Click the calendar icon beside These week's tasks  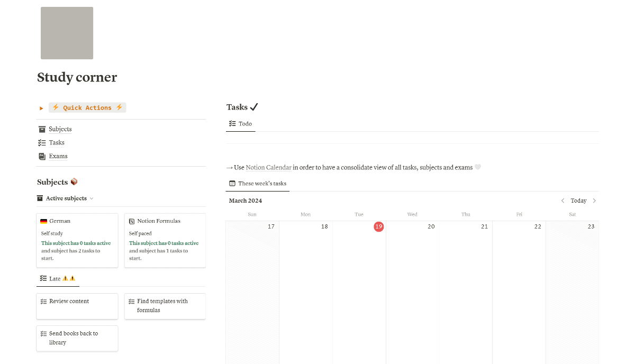231,183
